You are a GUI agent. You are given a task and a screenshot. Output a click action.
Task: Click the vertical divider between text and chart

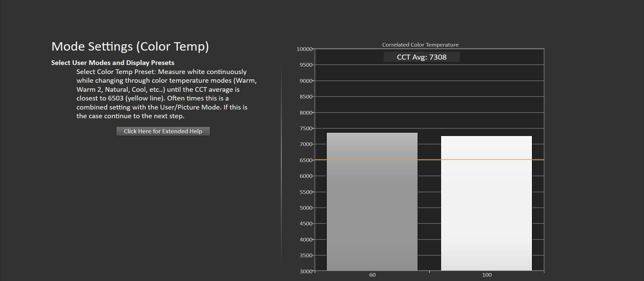coord(281,164)
